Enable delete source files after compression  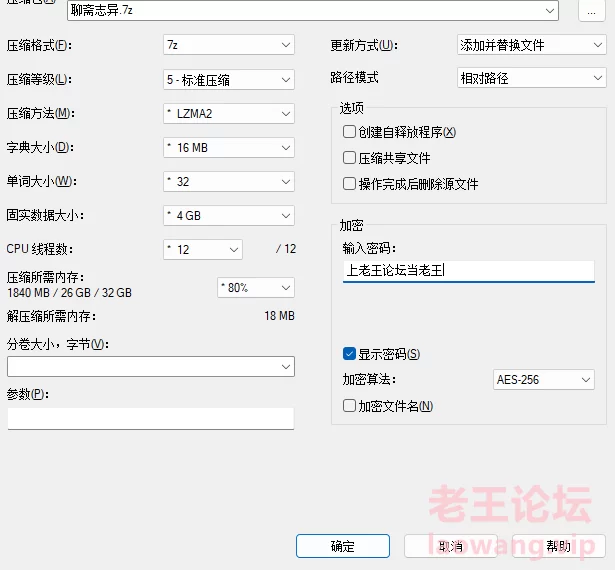349,184
